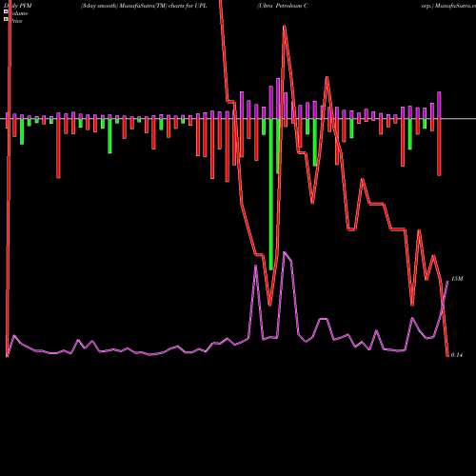The image size is (476, 476).
Task: Click the '0.14' price value label
Action: [x=457, y=355]
